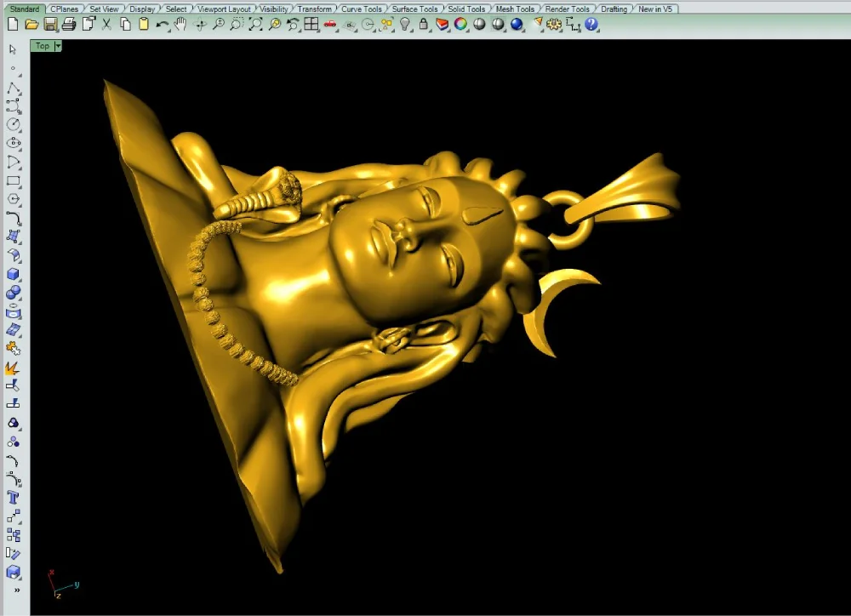Open the Top viewport dropdown arrow

point(58,46)
